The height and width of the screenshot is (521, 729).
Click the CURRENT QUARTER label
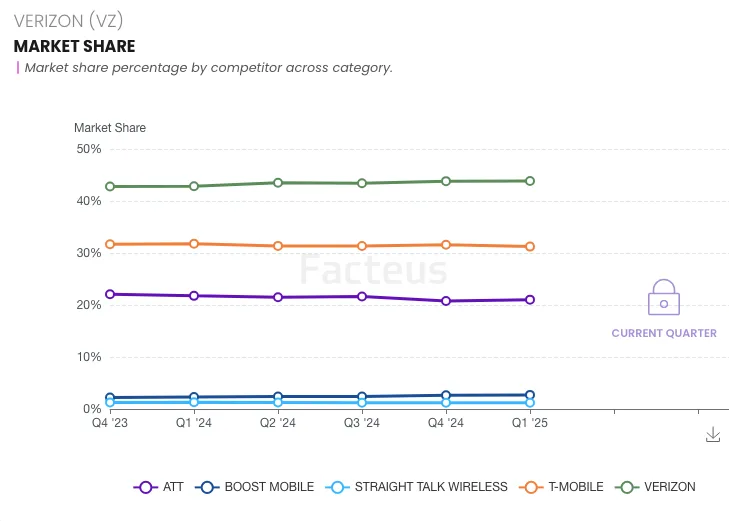[664, 333]
